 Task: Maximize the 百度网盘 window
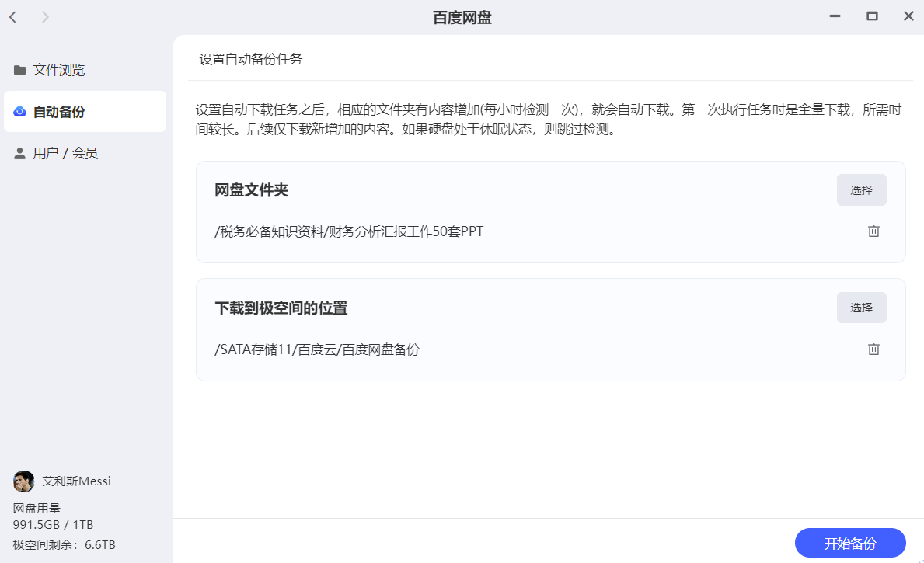tap(872, 16)
